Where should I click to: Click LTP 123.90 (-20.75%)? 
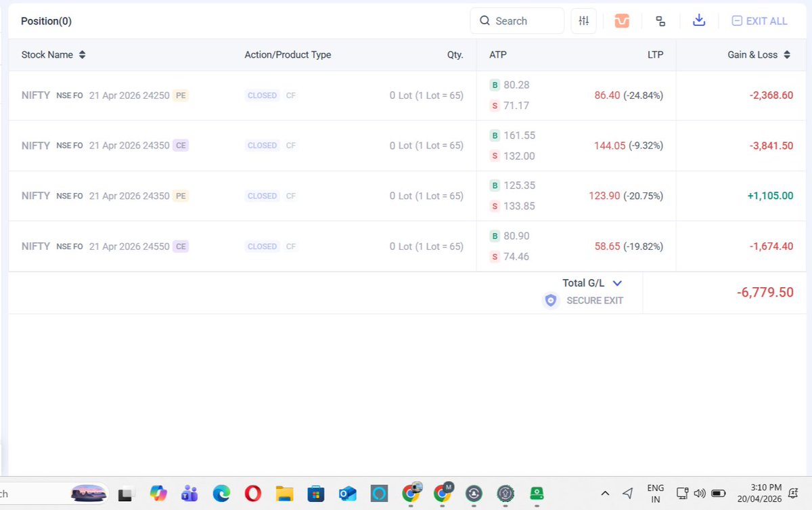point(626,196)
